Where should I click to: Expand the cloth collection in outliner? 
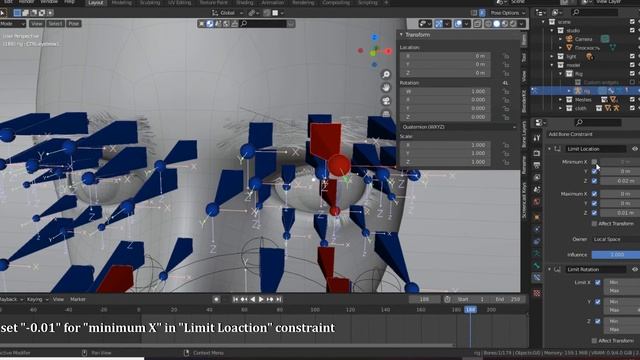560,108
